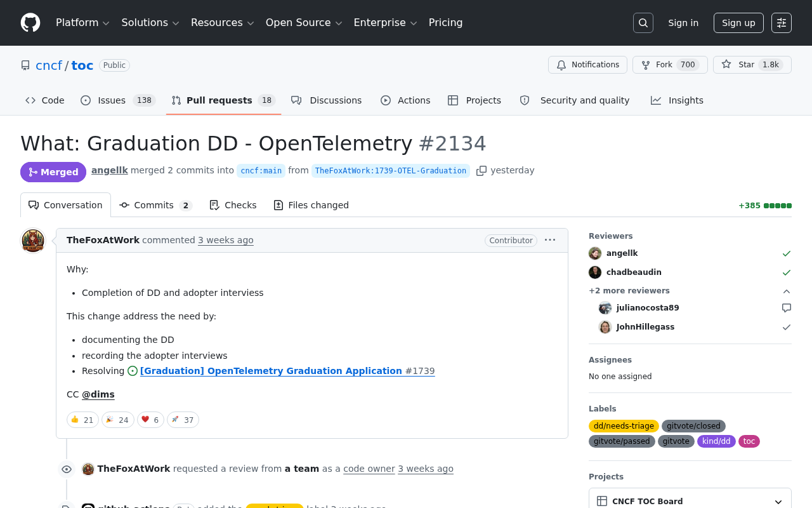
Task: Toggle rocket reaction with 37
Action: (183, 420)
